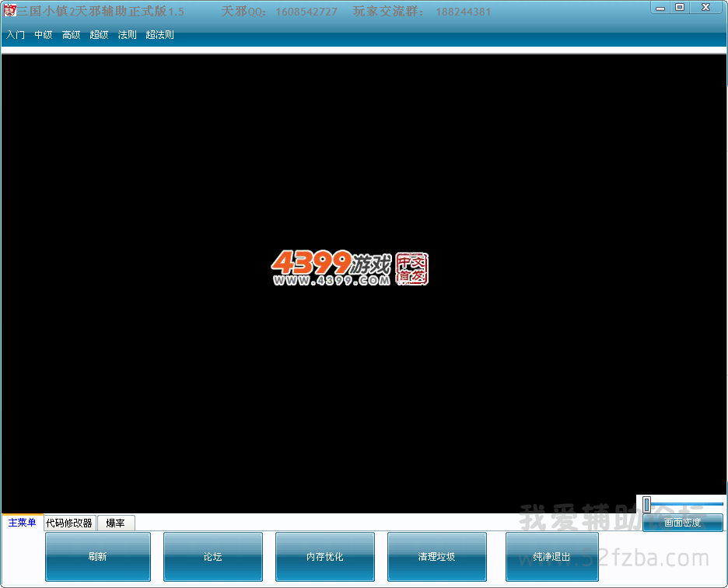The image size is (728, 588).
Task: Minimize the 三国小镇2 window
Action: point(660,8)
